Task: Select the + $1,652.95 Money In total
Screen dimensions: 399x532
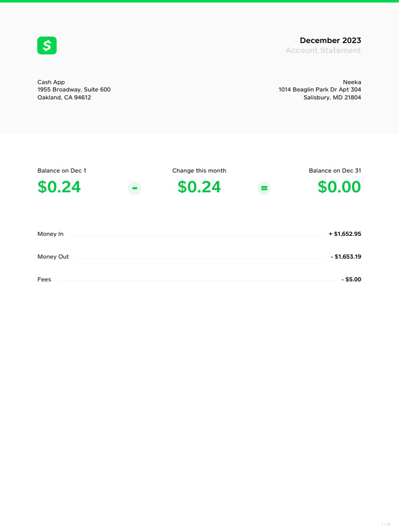Action: point(344,234)
